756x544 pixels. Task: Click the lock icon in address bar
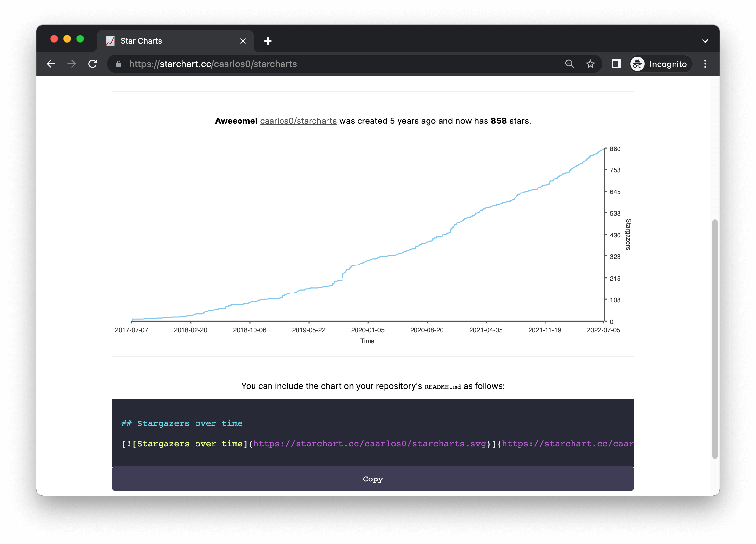pyautogui.click(x=118, y=64)
